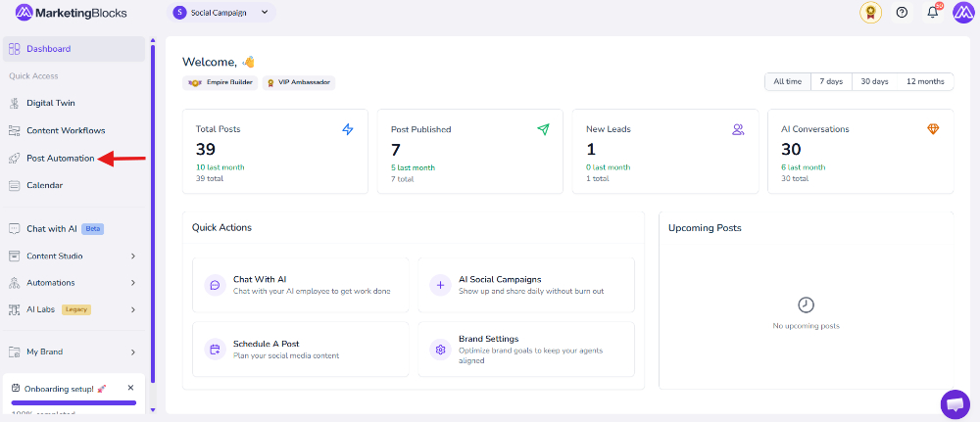
Task: Open the notifications bell icon
Action: pos(933,13)
